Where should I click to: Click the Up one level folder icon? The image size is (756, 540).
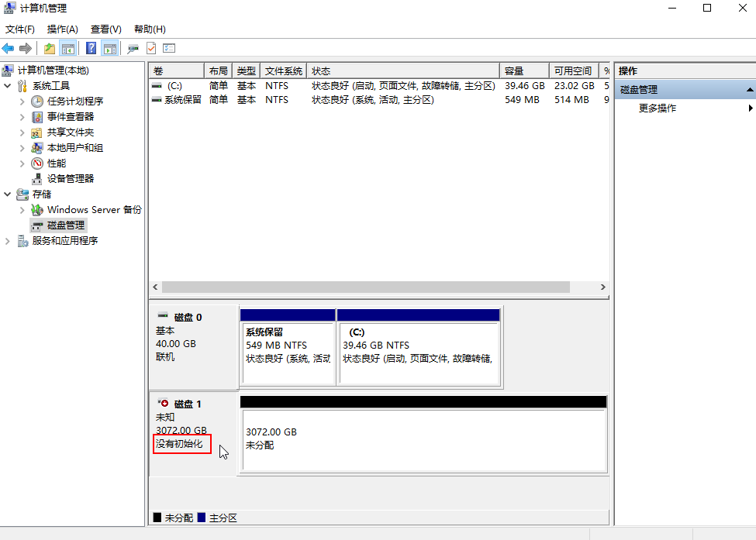(49, 48)
